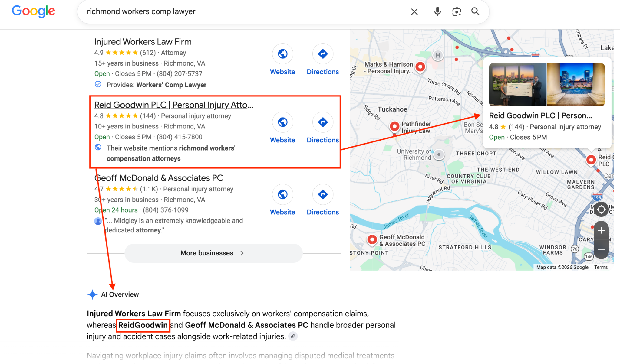The image size is (620, 364).
Task: Click bold Geoff McDonald & Associates PC in overview
Action: [247, 325]
